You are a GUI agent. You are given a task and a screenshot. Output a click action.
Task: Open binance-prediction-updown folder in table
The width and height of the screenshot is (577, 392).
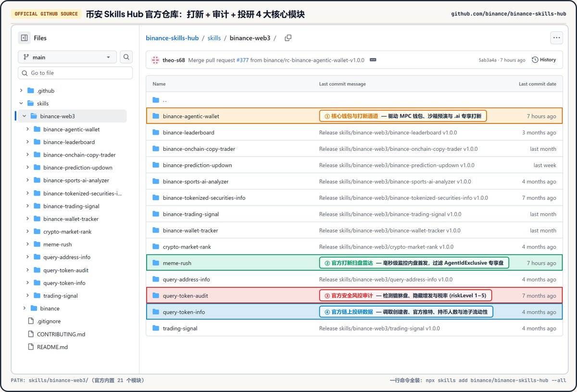pos(198,165)
